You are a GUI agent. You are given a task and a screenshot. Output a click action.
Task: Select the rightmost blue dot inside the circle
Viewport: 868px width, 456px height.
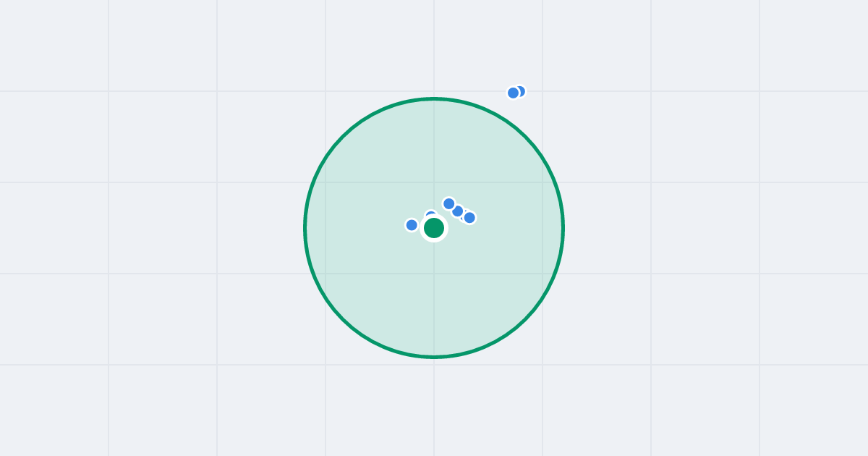pyautogui.click(x=469, y=218)
